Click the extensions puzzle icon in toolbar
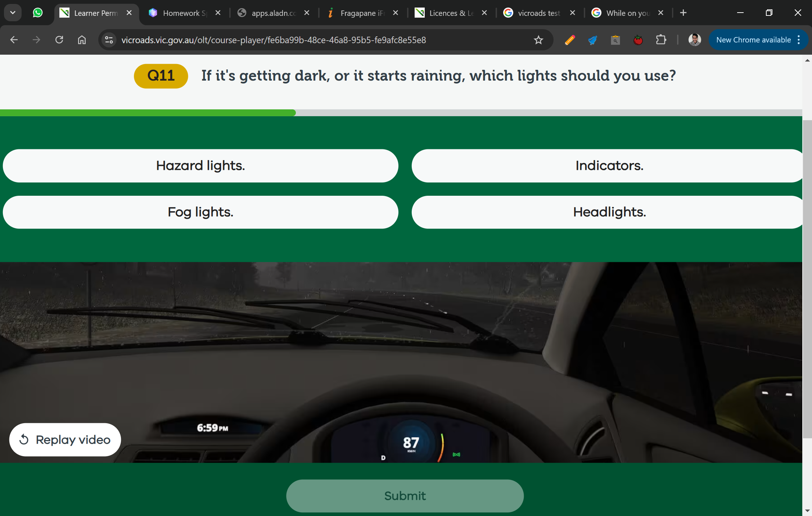Screen dimensions: 812x516 click(660, 40)
